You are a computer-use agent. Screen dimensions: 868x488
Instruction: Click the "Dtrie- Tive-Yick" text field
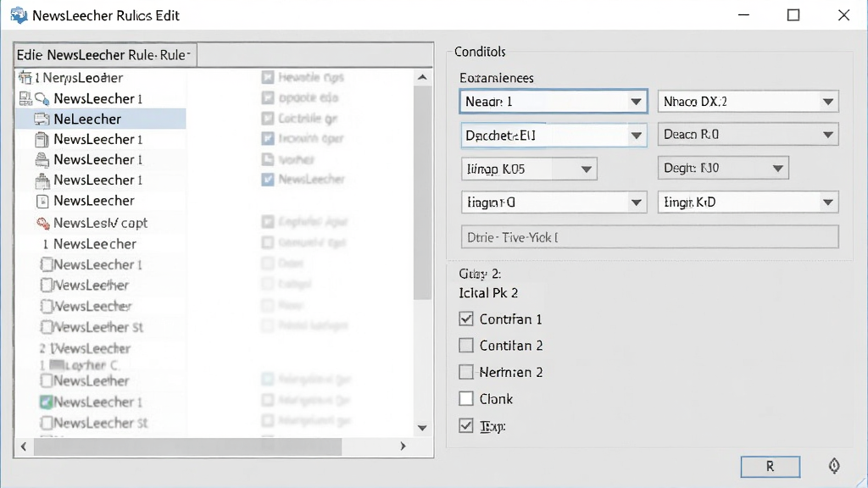click(x=649, y=237)
